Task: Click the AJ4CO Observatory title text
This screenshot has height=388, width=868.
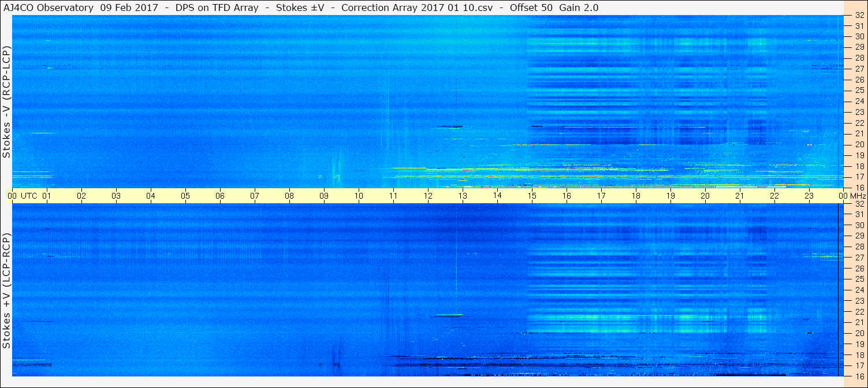Action: tap(48, 8)
